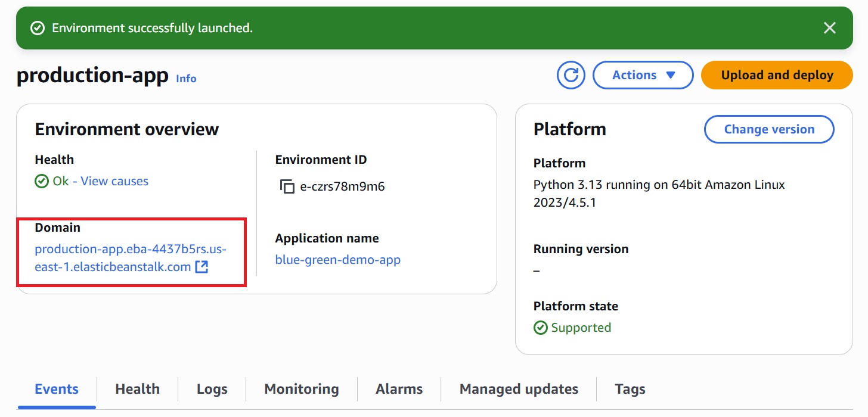This screenshot has height=417, width=868.
Task: Open the View causes health link
Action: tap(114, 181)
